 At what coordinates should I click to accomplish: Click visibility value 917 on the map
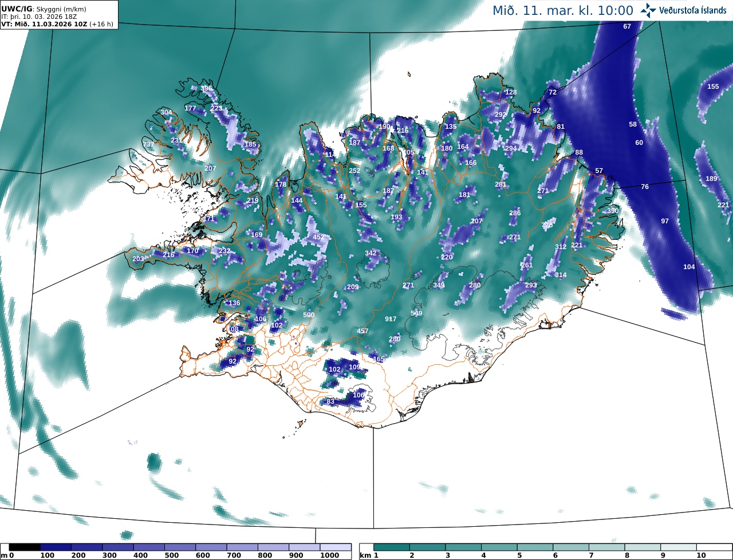[391, 319]
